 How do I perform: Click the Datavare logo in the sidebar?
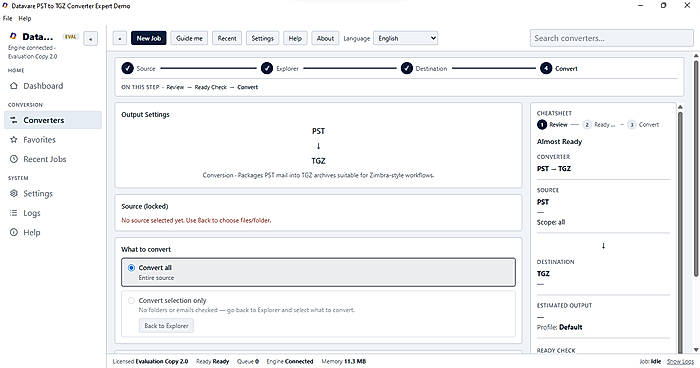[x=13, y=36]
